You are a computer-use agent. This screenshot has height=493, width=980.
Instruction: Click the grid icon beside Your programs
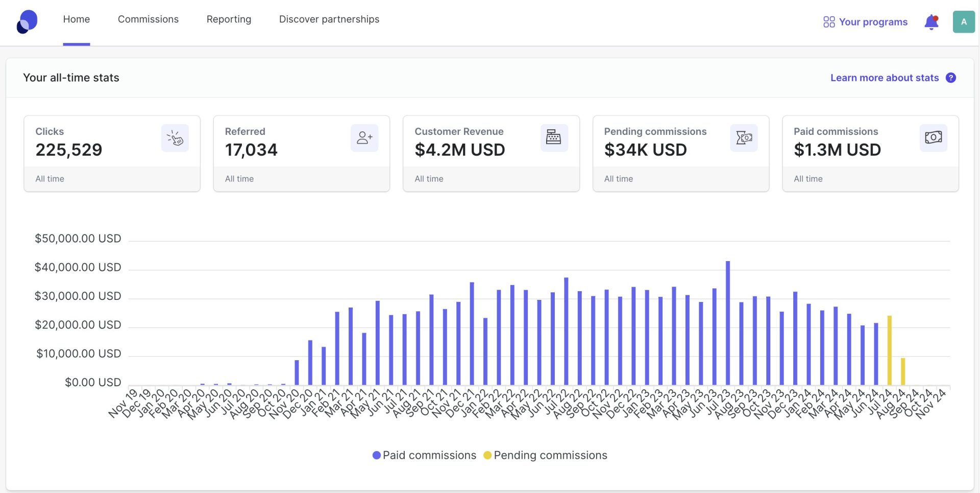(x=829, y=21)
